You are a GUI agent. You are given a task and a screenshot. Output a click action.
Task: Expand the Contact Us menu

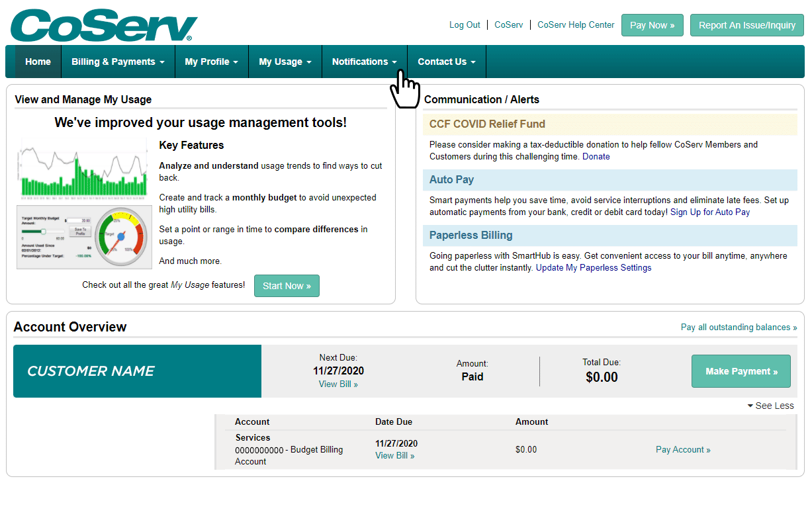pos(447,62)
